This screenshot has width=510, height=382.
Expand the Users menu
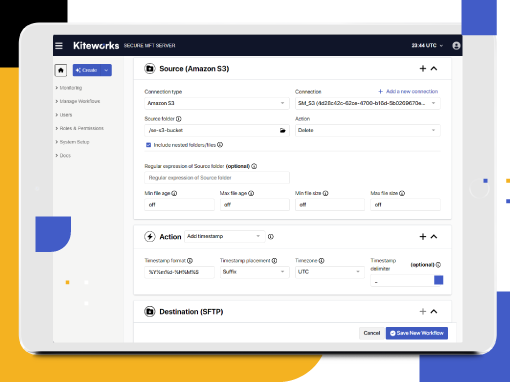pos(64,115)
